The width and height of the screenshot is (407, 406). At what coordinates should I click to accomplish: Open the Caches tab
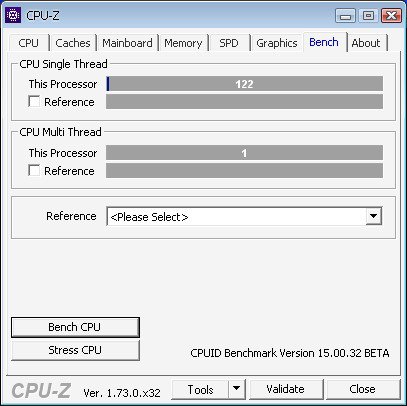73,43
